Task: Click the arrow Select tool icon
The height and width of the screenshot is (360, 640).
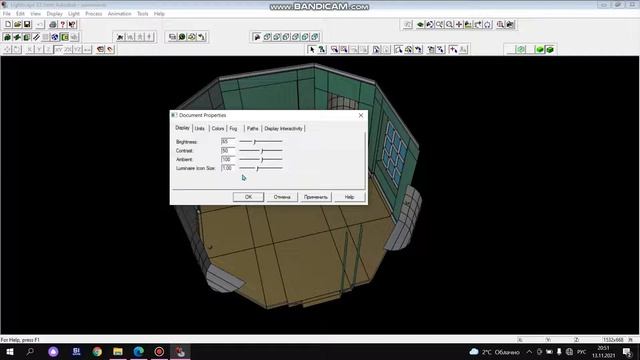Action: [312, 49]
